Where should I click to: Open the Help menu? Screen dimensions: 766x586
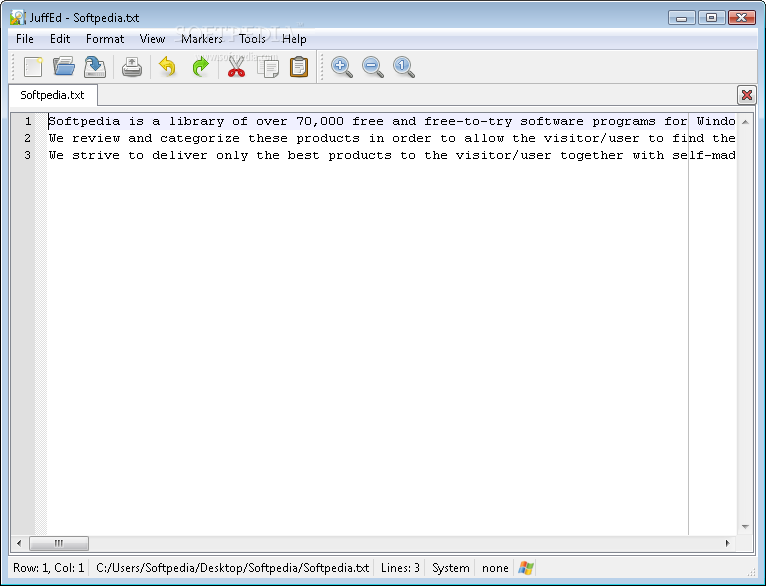[294, 39]
